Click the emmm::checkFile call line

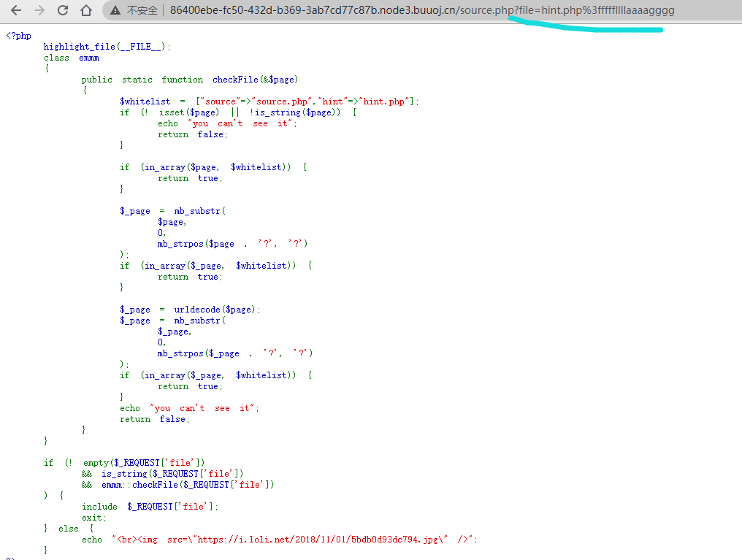[x=177, y=484]
